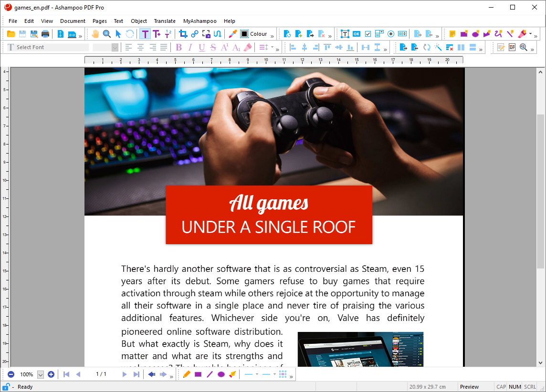
Task: Select the purple ellipse shape tool
Action: (221, 374)
